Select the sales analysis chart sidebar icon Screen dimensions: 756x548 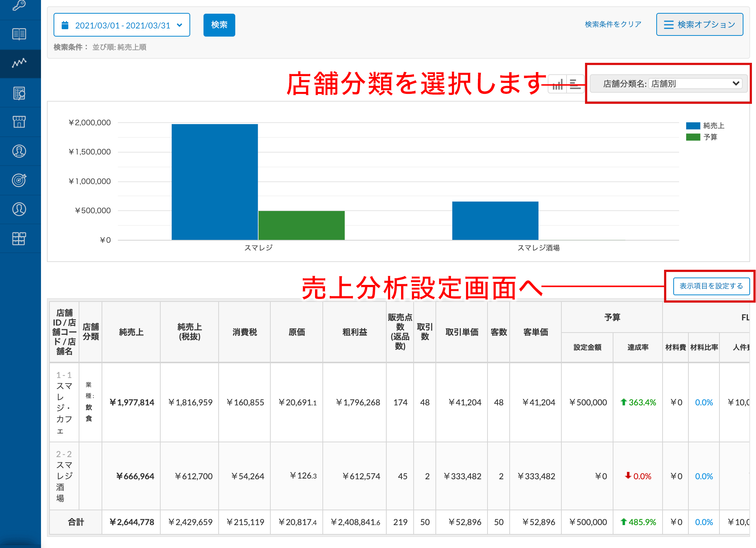point(19,63)
